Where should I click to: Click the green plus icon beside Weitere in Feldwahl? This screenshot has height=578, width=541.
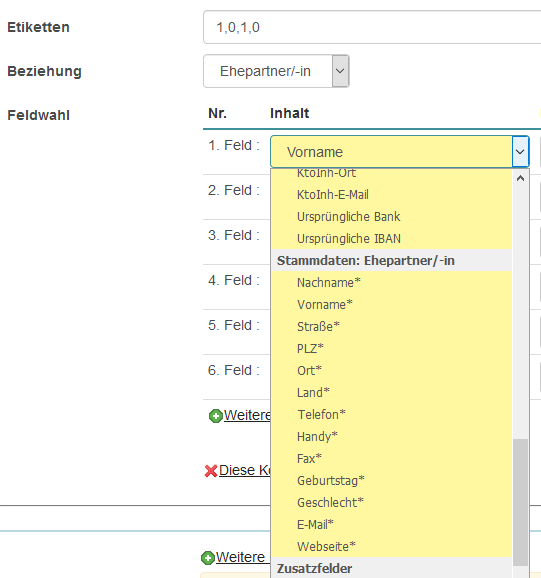tap(216, 416)
